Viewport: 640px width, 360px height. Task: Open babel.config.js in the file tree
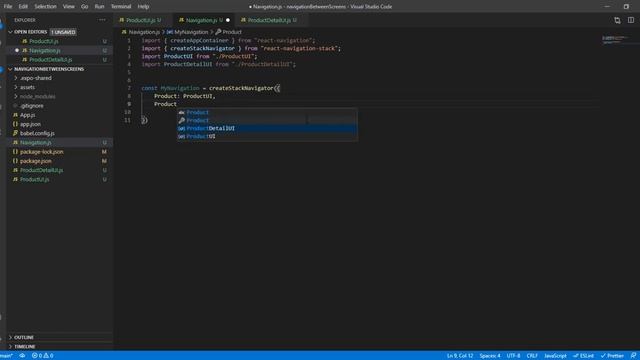37,133
